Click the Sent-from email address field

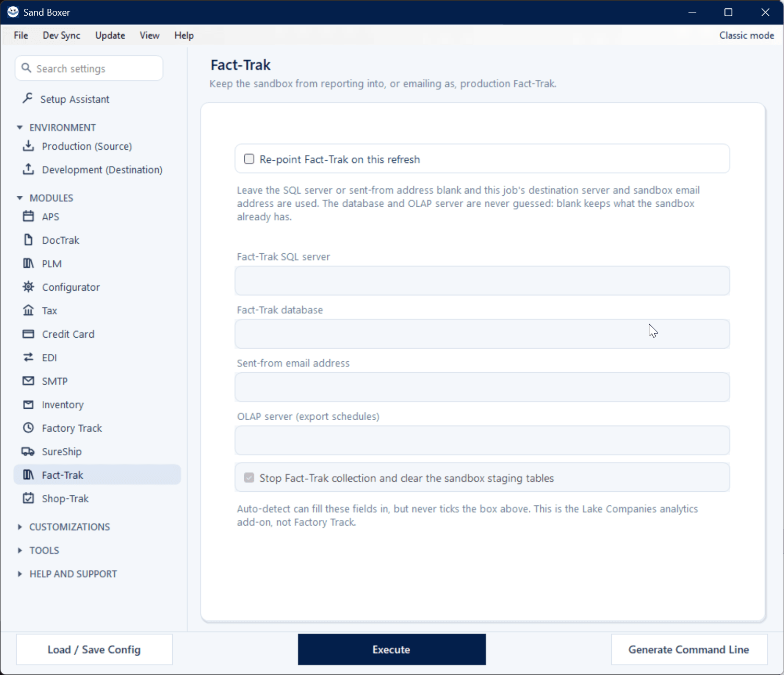click(482, 387)
